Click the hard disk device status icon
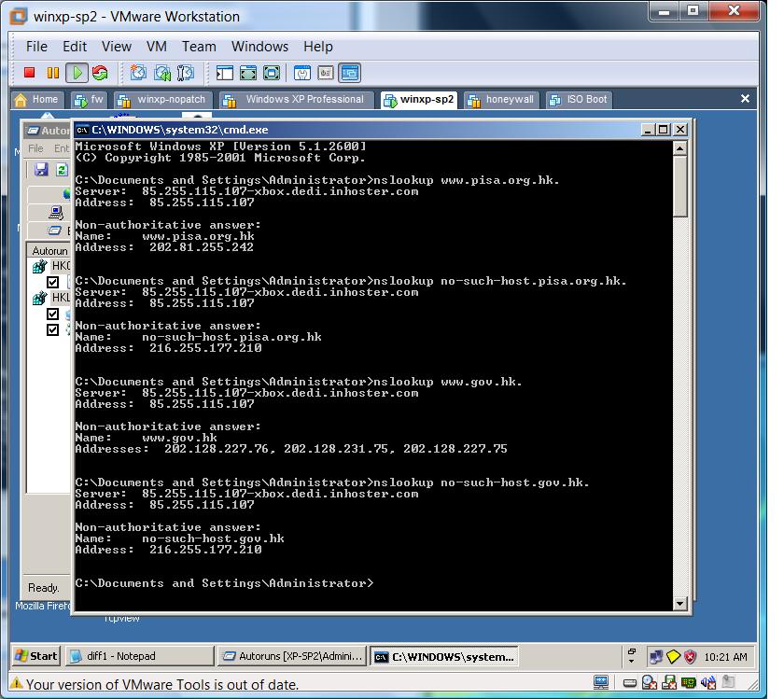The width and height of the screenshot is (784, 699). [x=630, y=683]
